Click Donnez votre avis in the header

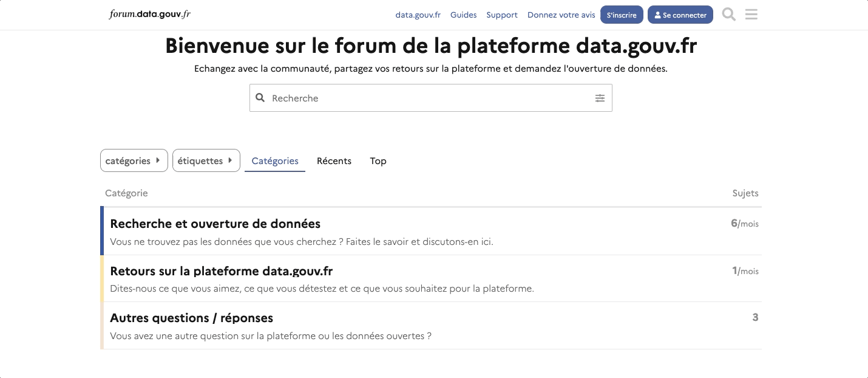561,15
